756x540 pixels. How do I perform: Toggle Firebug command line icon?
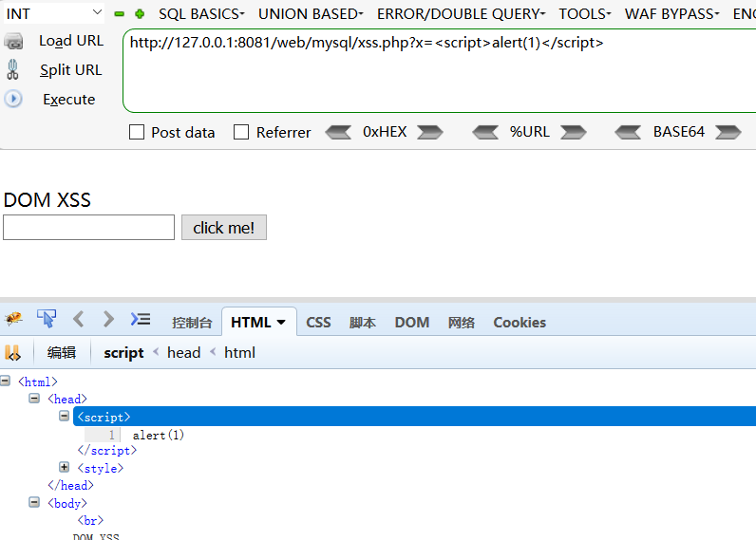pos(141,319)
